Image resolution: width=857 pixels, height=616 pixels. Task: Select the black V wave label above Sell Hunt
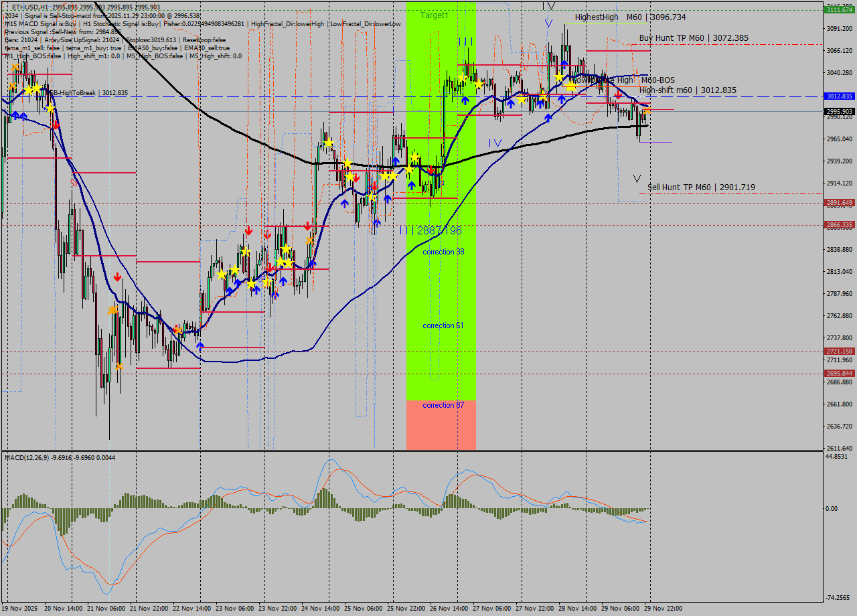coord(637,179)
